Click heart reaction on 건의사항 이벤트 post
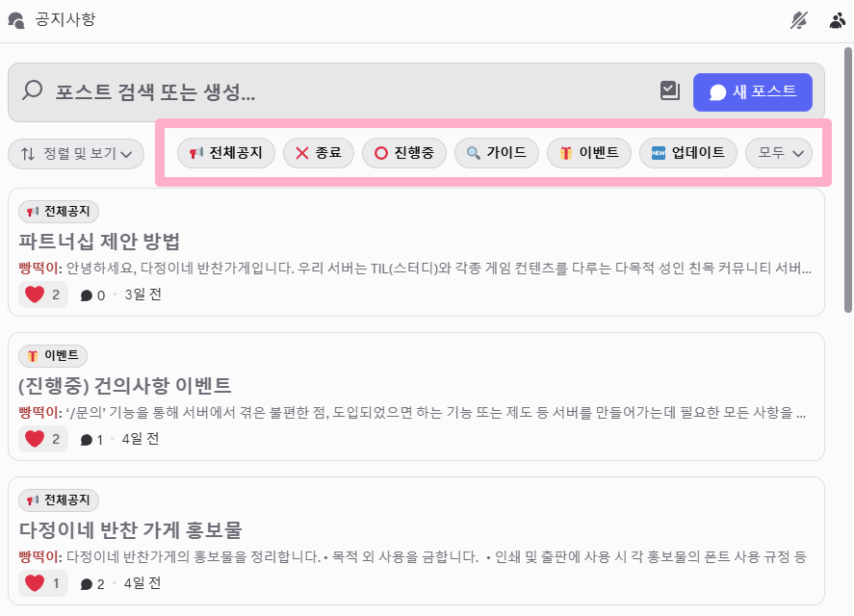The image size is (854, 616). click(x=43, y=439)
